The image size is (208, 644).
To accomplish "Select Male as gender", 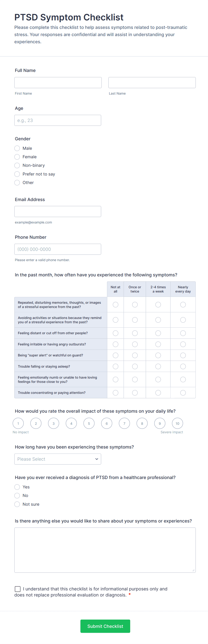I will point(17,148).
